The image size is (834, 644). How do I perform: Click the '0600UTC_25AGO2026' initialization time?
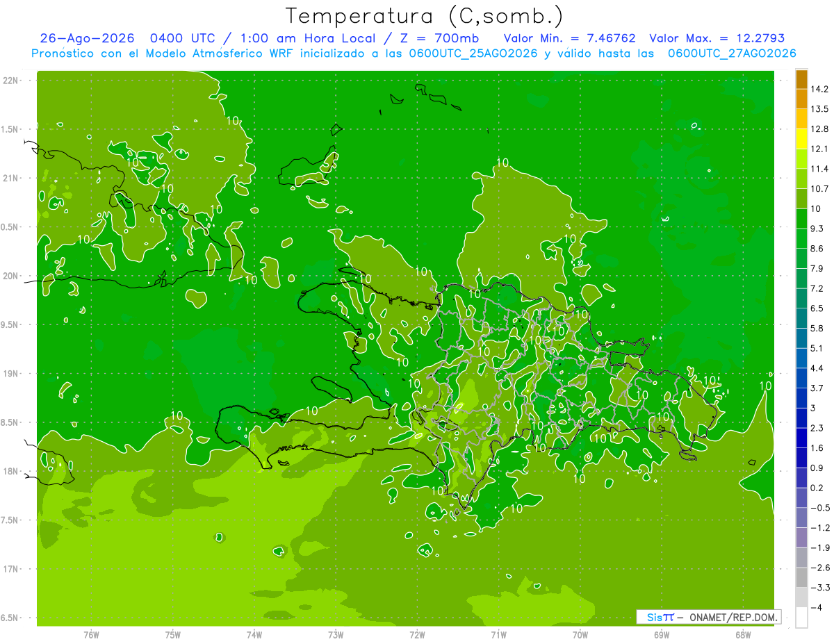pos(473,53)
